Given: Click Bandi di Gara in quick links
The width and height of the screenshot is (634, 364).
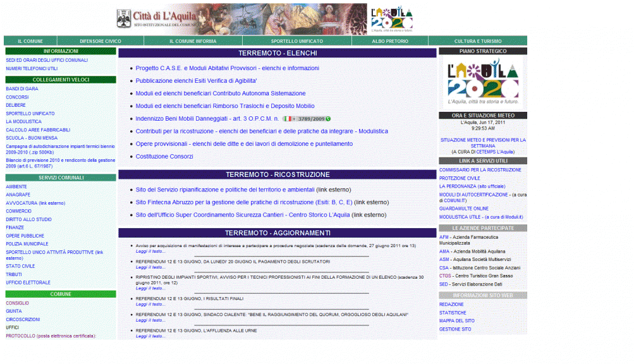Looking at the screenshot, I should click(22, 89).
